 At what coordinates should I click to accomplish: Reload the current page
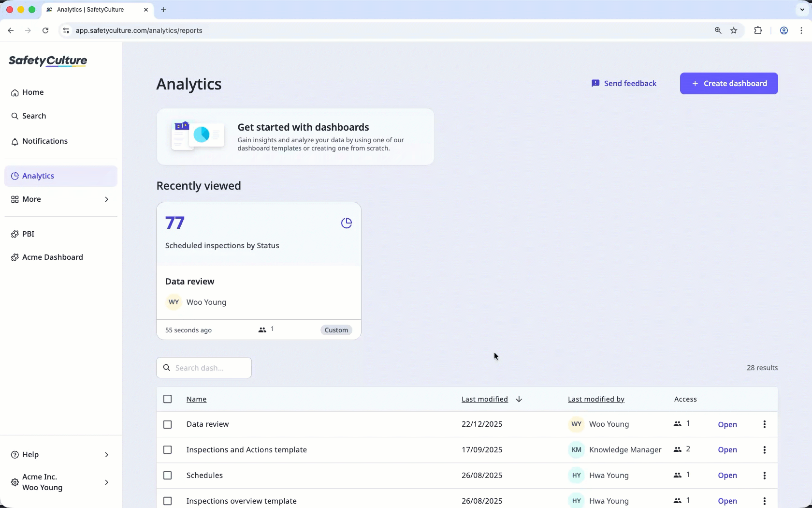click(x=45, y=30)
